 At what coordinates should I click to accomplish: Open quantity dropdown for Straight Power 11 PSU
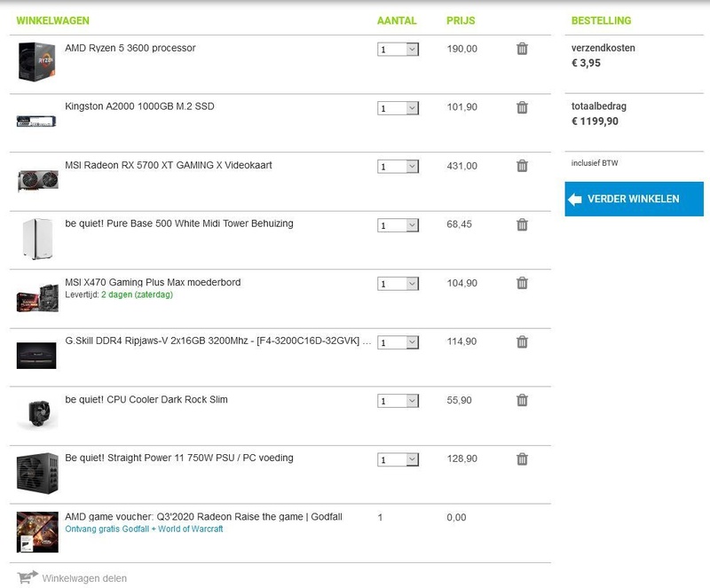398,459
